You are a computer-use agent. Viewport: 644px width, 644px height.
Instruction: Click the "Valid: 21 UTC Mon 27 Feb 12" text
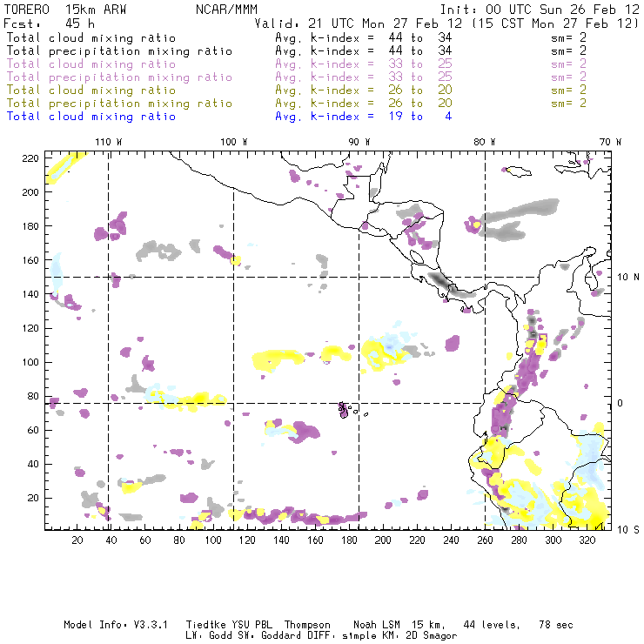[x=358, y=23]
